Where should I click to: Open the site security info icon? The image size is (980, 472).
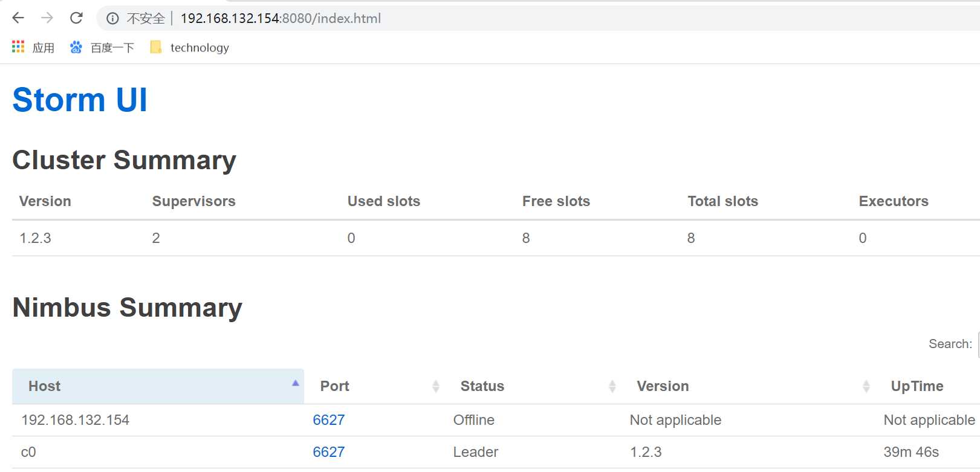112,19
